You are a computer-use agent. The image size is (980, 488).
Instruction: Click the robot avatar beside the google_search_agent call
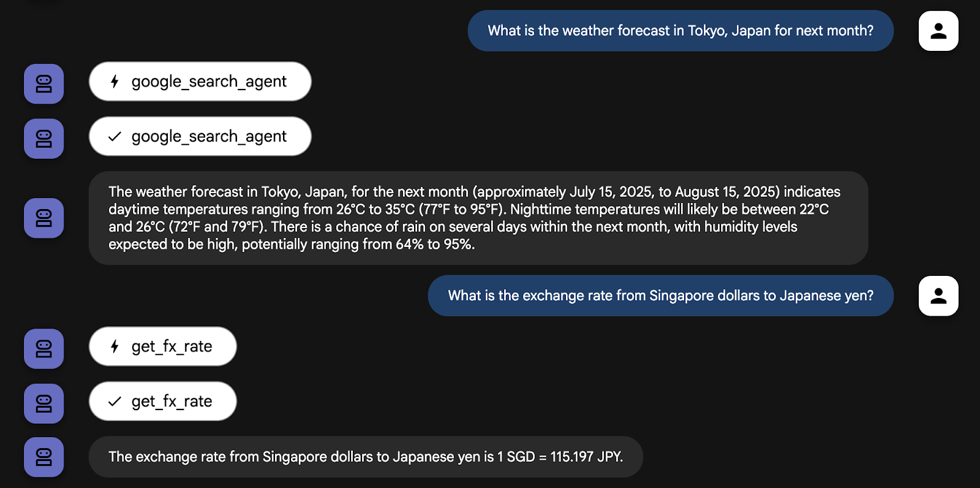(x=43, y=83)
